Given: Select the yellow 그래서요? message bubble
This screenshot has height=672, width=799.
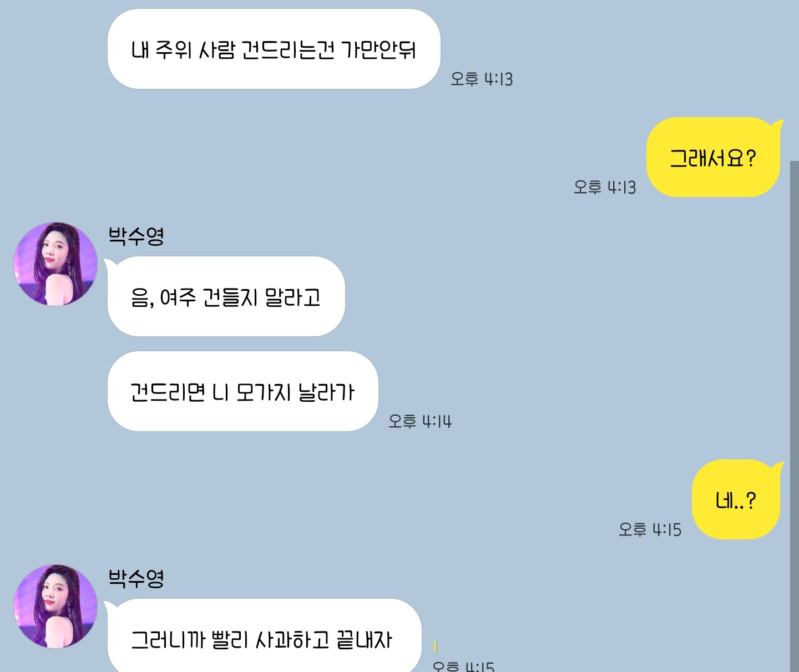Looking at the screenshot, I should point(714,157).
